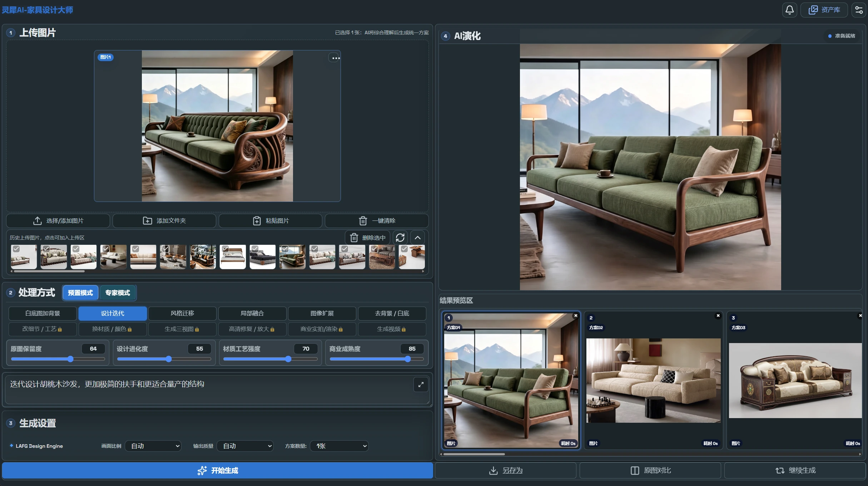Toggle checkbox on third history thumbnail
The width and height of the screenshot is (868, 486).
(76, 249)
